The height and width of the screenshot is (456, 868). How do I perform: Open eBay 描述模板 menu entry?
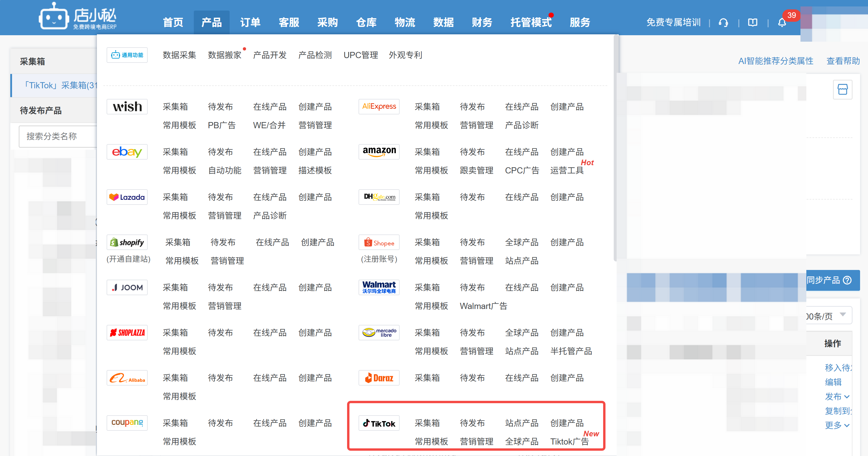(x=315, y=170)
